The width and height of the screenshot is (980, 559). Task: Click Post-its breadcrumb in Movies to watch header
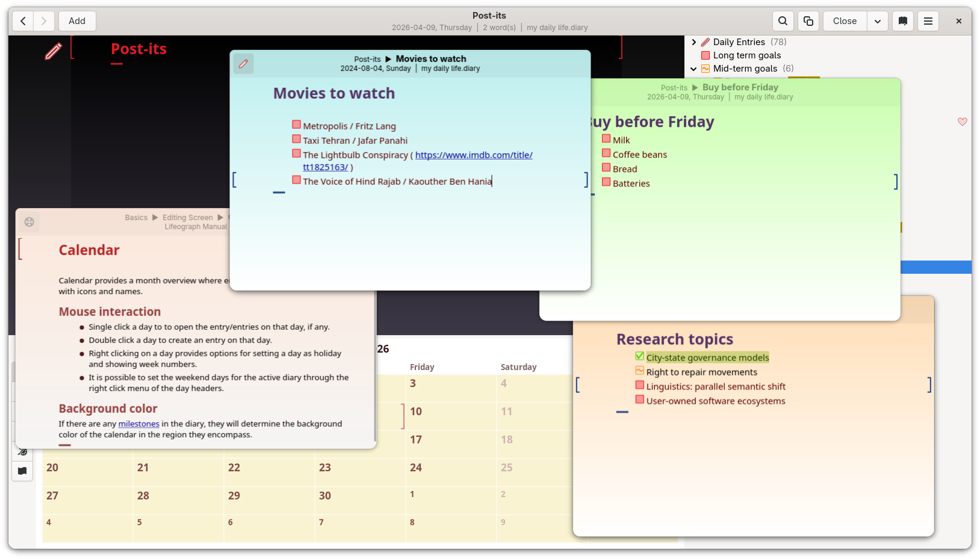click(x=367, y=60)
